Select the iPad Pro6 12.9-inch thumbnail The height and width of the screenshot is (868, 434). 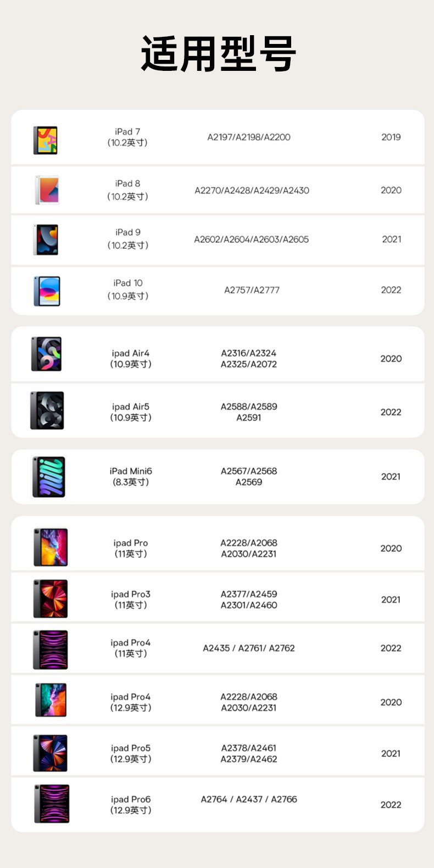pos(52,804)
